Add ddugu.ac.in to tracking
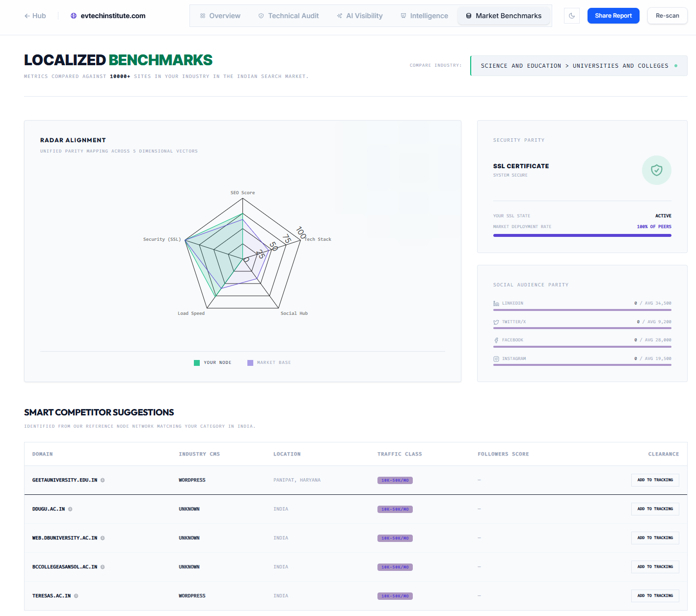The width and height of the screenshot is (696, 616). (x=655, y=509)
